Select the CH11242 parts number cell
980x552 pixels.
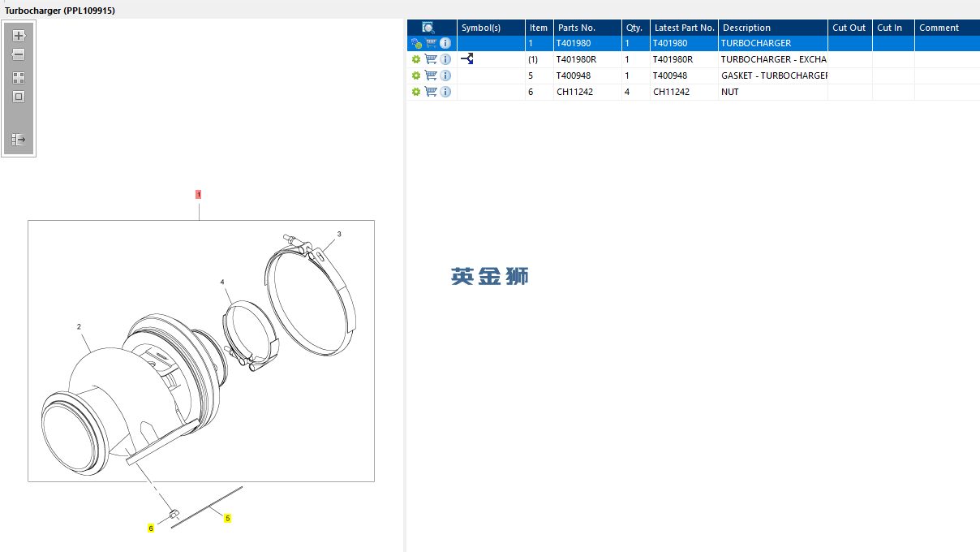587,92
